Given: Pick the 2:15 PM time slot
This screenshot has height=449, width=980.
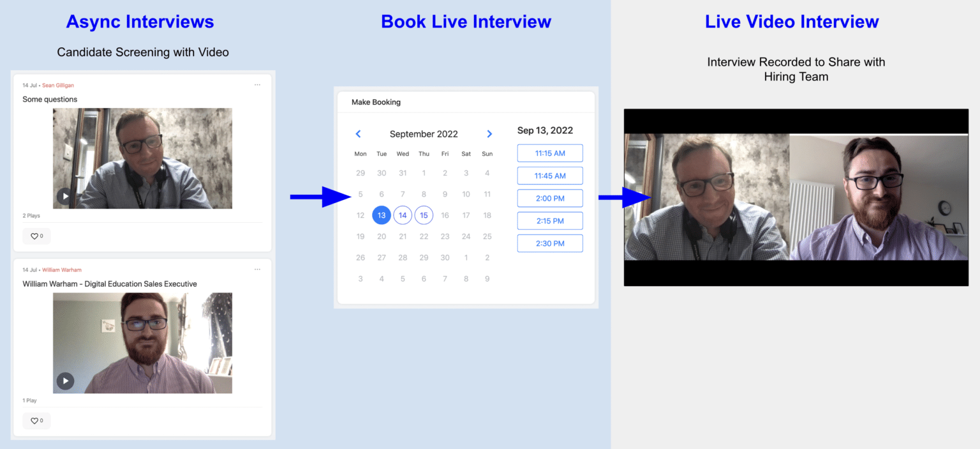Looking at the screenshot, I should click(x=549, y=220).
